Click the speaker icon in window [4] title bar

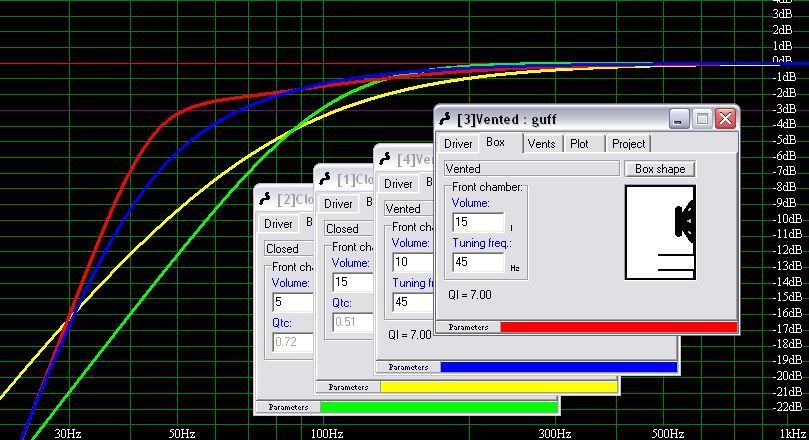384,159
